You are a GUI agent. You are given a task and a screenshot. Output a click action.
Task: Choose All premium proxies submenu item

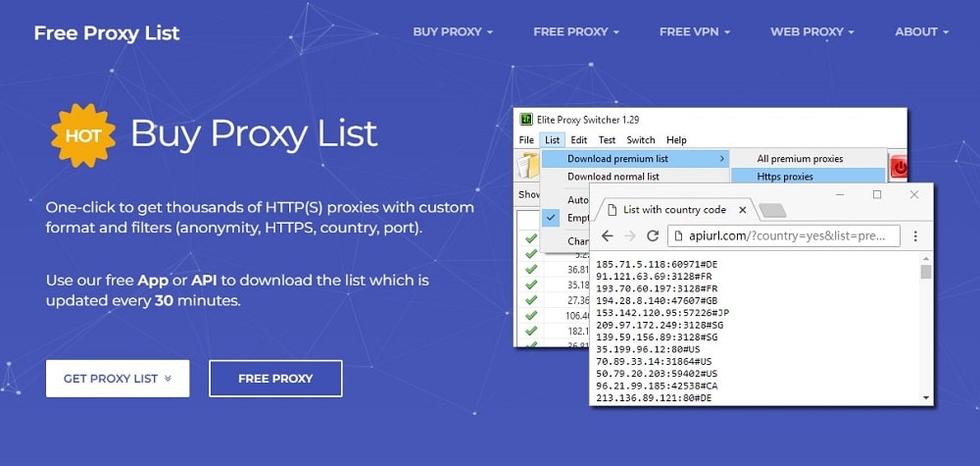pyautogui.click(x=808, y=159)
